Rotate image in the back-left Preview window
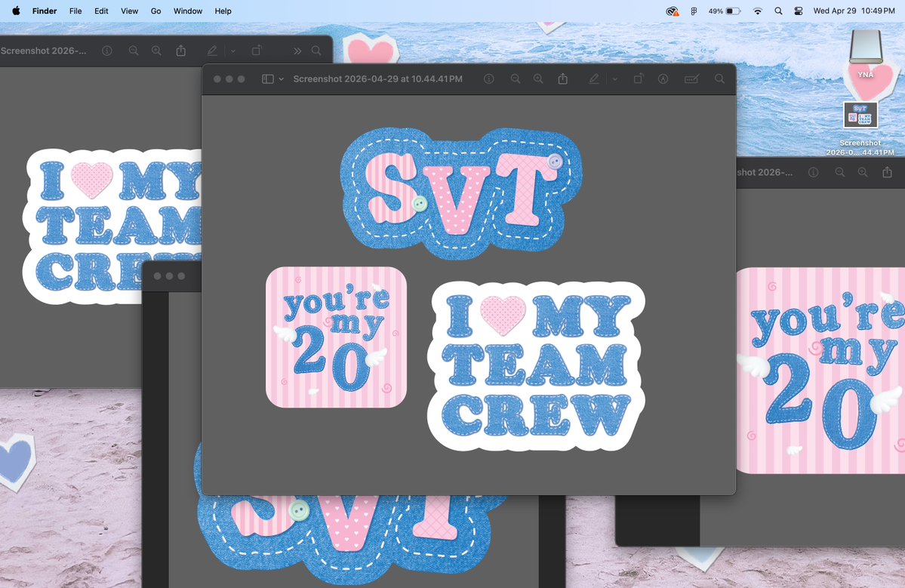905x588 pixels. tap(257, 51)
